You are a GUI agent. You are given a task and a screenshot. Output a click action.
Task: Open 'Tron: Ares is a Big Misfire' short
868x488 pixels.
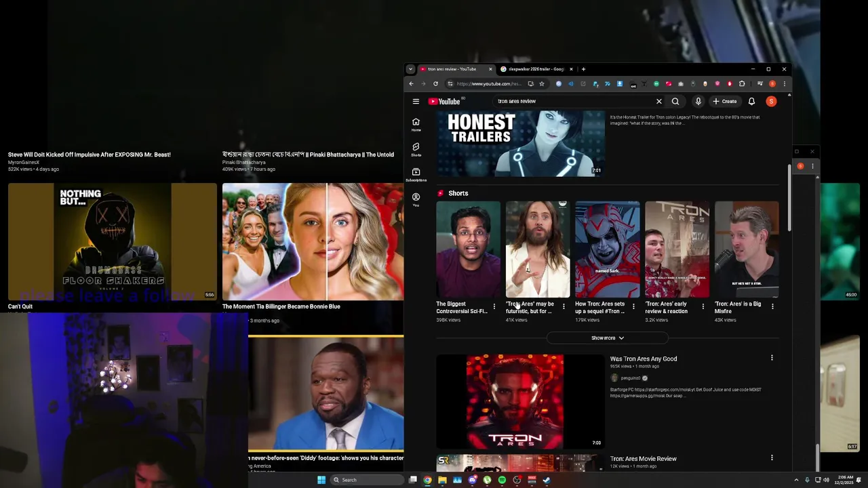[x=747, y=249]
